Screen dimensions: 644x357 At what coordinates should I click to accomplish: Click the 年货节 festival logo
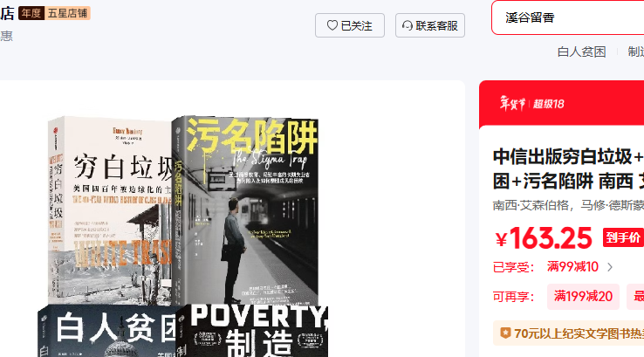click(512, 103)
